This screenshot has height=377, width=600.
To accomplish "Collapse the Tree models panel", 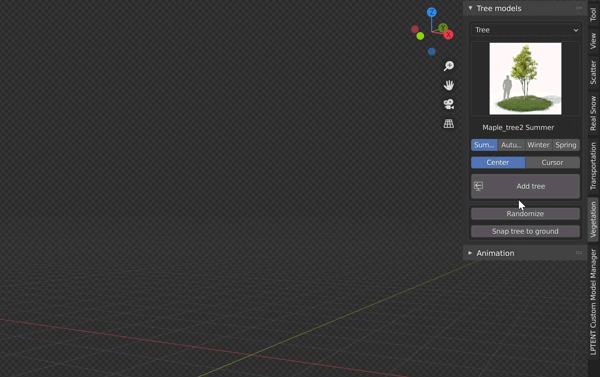I will 470,8.
